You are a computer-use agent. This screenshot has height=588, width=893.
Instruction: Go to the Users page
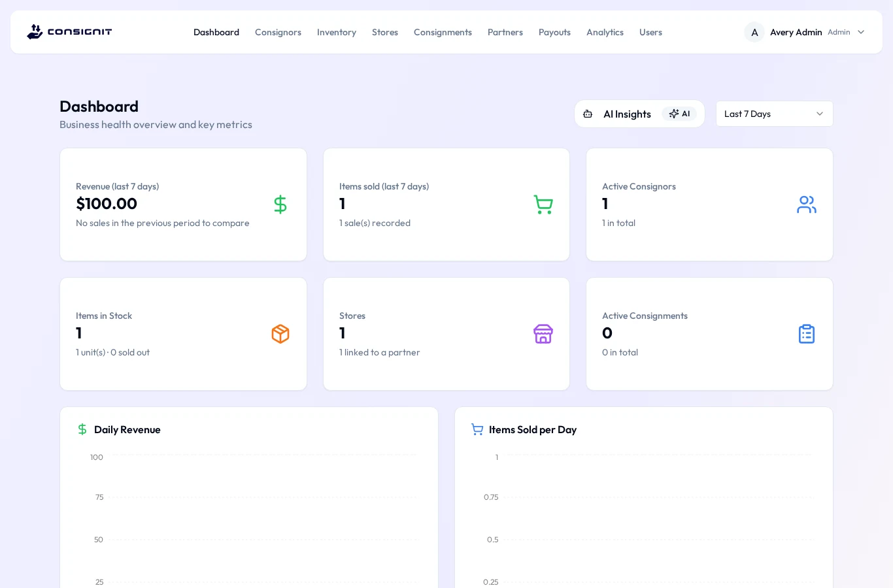tap(650, 32)
